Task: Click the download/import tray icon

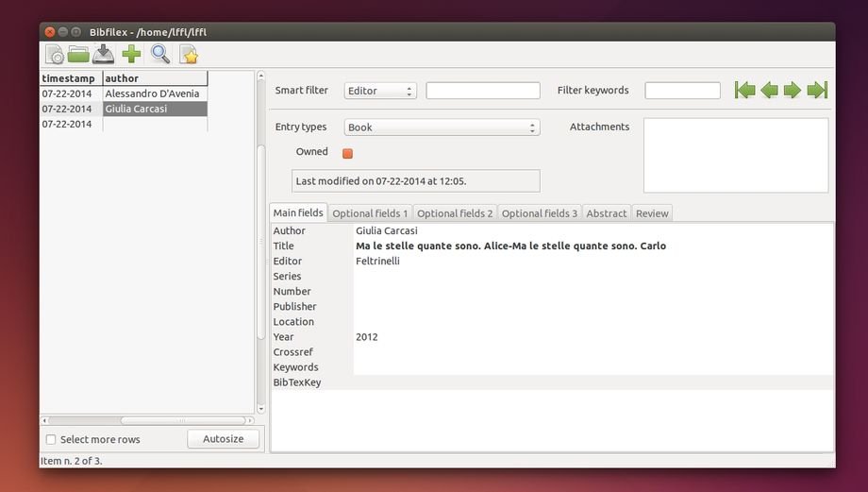Action: click(x=103, y=55)
